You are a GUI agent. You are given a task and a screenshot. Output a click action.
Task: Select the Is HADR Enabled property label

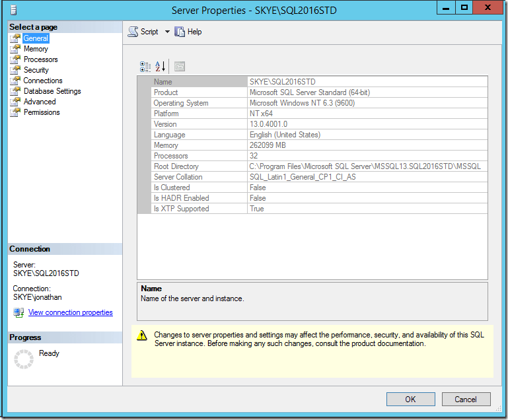pyautogui.click(x=181, y=198)
